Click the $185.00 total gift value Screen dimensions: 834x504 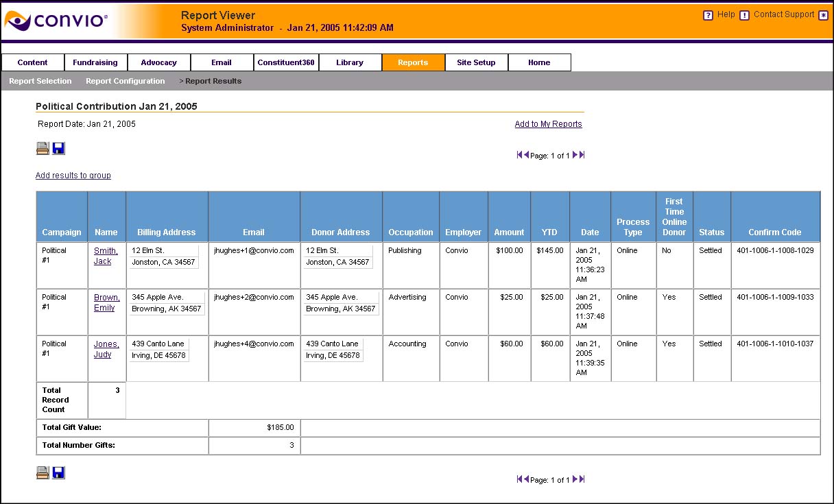coord(281,427)
